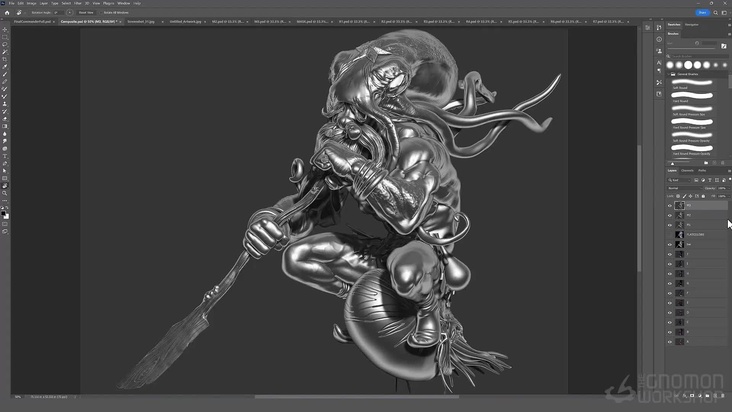
Task: Select the Gradient tool
Action: (5, 126)
